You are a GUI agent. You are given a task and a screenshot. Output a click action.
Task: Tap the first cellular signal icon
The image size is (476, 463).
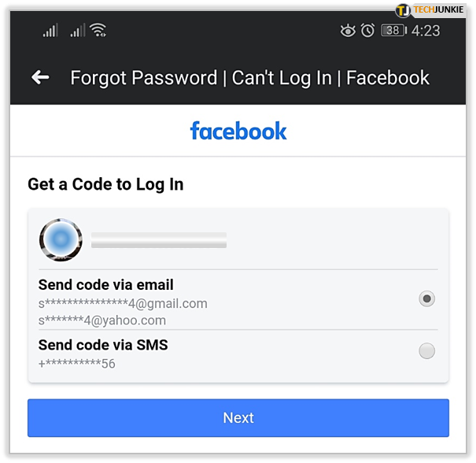pyautogui.click(x=50, y=31)
